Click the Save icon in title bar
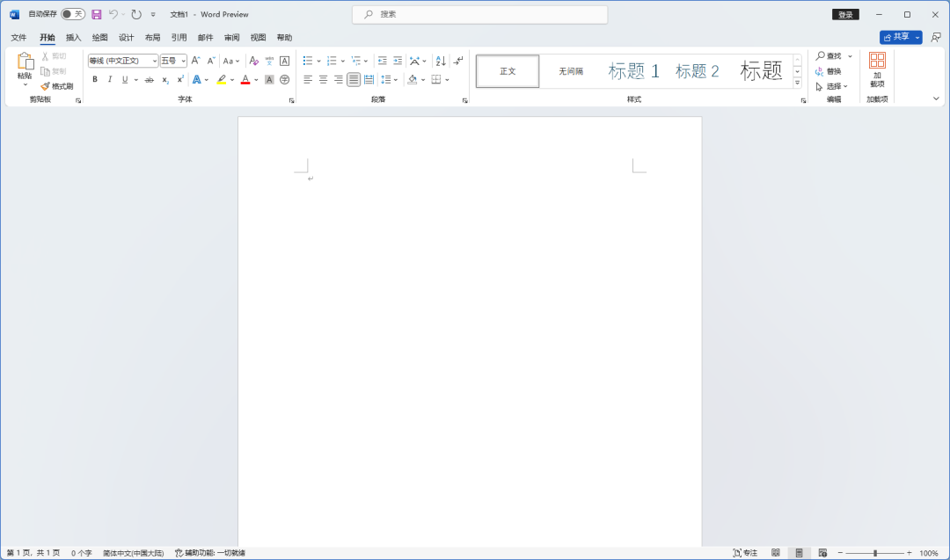 [x=97, y=14]
